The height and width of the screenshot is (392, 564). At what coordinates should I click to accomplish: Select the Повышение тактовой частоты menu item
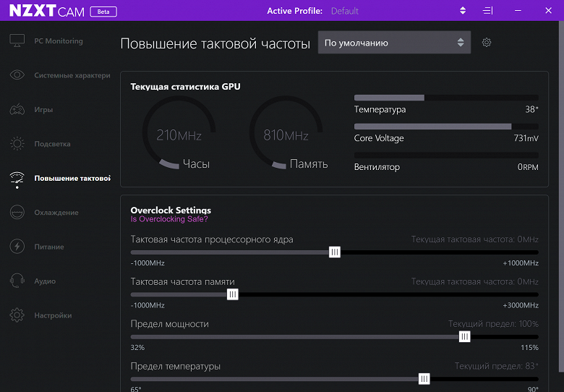(x=72, y=179)
